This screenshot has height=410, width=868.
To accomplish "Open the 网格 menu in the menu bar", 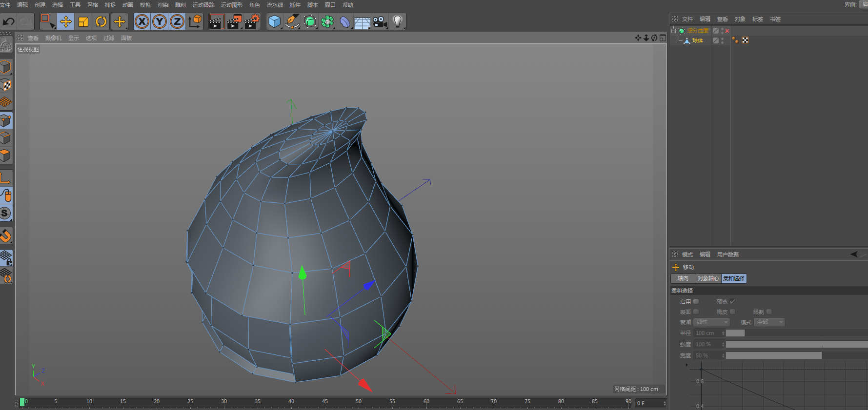I will (93, 5).
